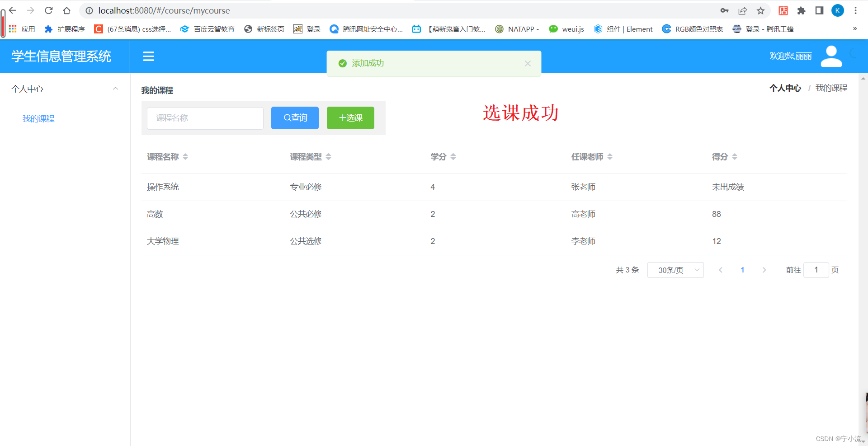Open the 新标签页 bookmark
The width and height of the screenshot is (868, 446).
264,29
